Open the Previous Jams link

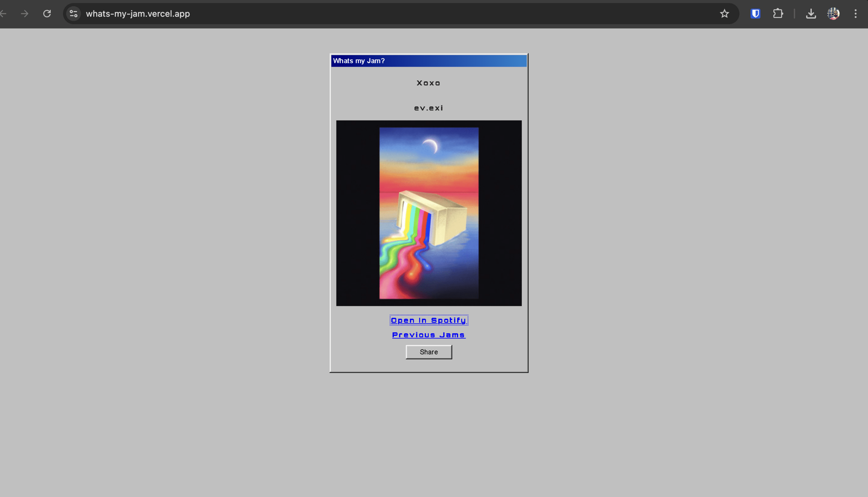[428, 335]
